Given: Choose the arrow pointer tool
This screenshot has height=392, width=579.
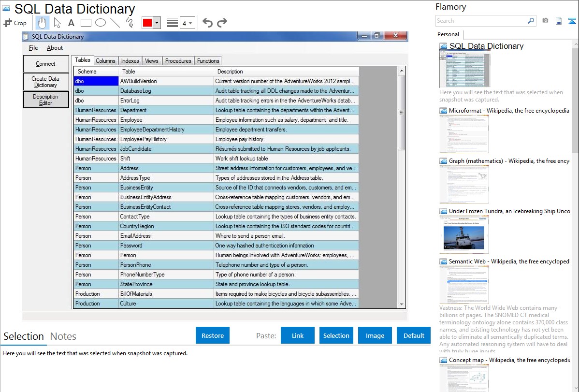Looking at the screenshot, I should tap(57, 23).
